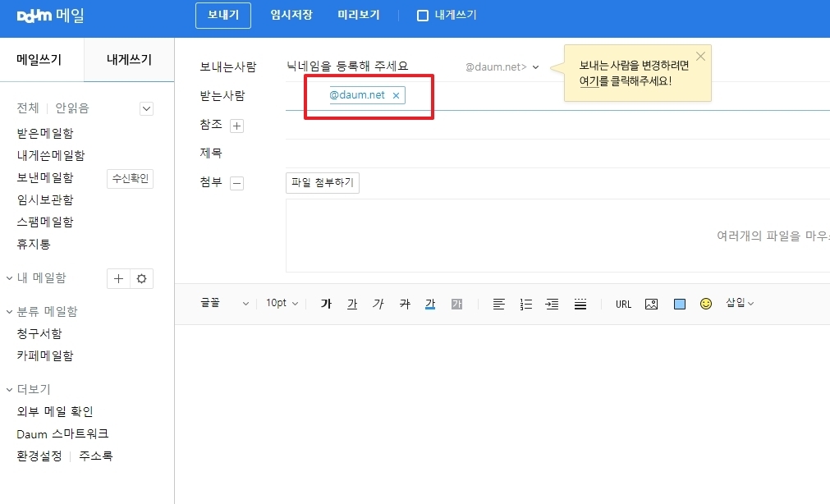Image resolution: width=830 pixels, height=504 pixels.
Task: Open 환경설정 settings link
Action: (41, 456)
